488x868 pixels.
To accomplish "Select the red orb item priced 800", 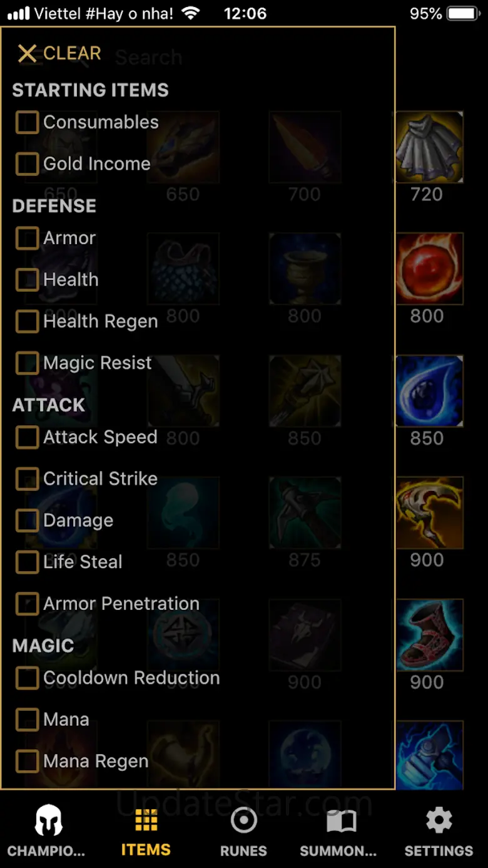I will 428,269.
